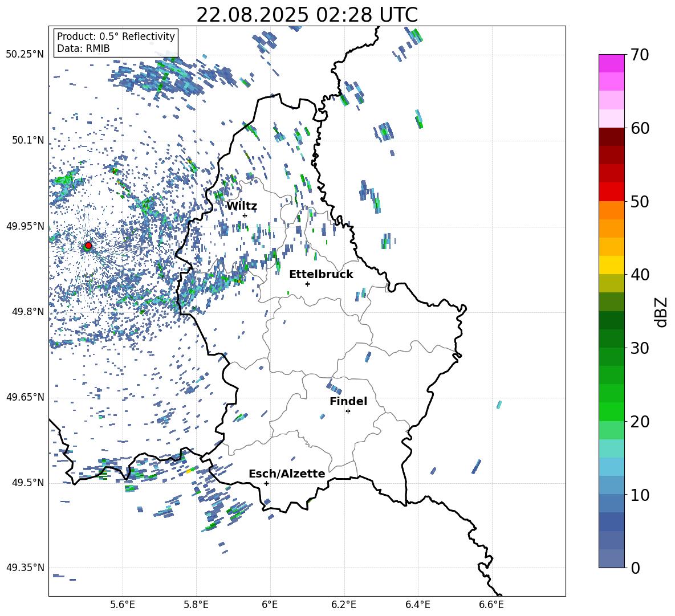Click the 50.25°N latitude label
This screenshot has height=616, width=675.
(x=25, y=55)
